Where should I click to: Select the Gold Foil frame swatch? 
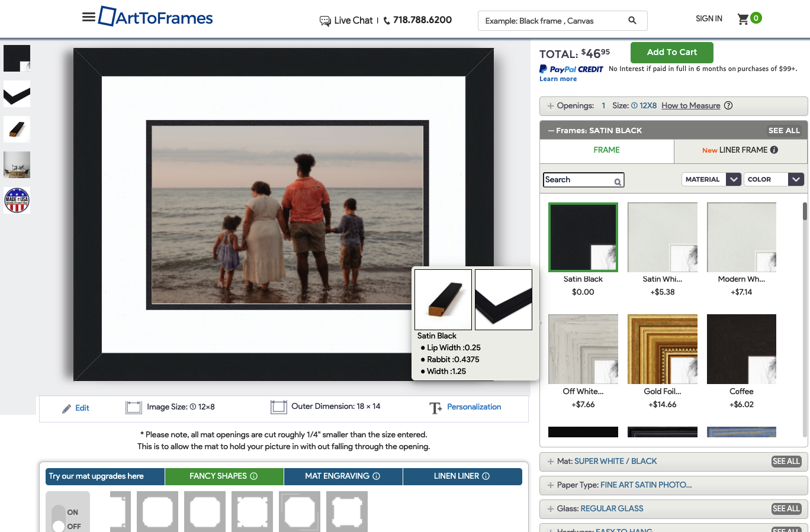pos(662,349)
